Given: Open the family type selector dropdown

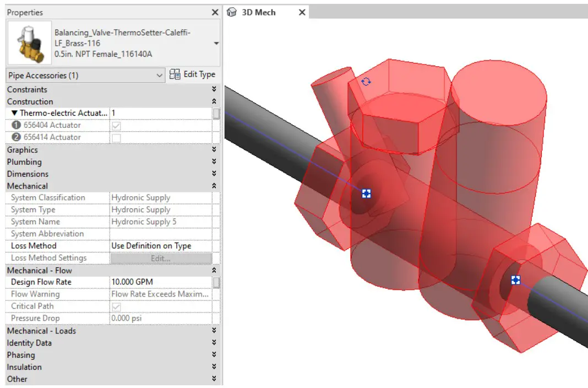Looking at the screenshot, I should point(216,44).
